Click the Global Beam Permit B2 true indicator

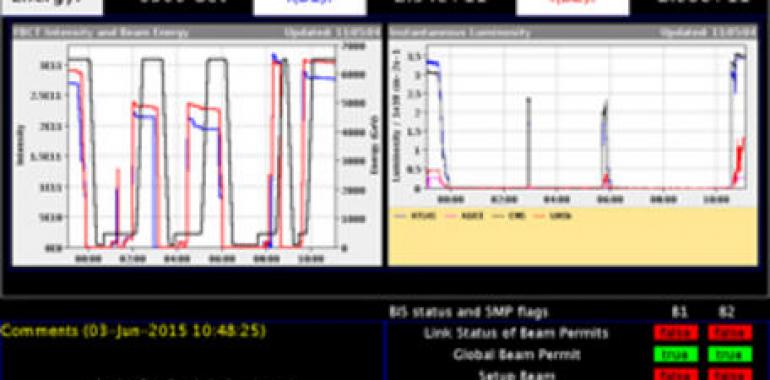point(730,354)
